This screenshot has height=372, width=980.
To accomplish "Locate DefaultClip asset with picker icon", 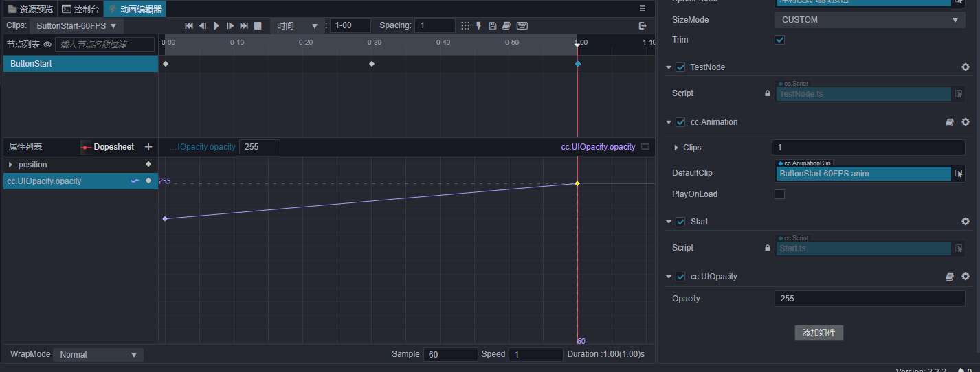I will [959, 174].
